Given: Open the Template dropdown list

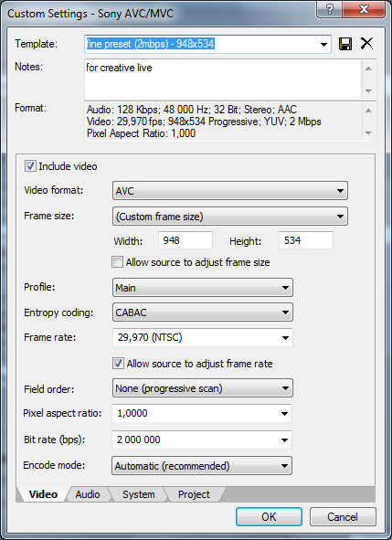Looking at the screenshot, I should click(323, 44).
